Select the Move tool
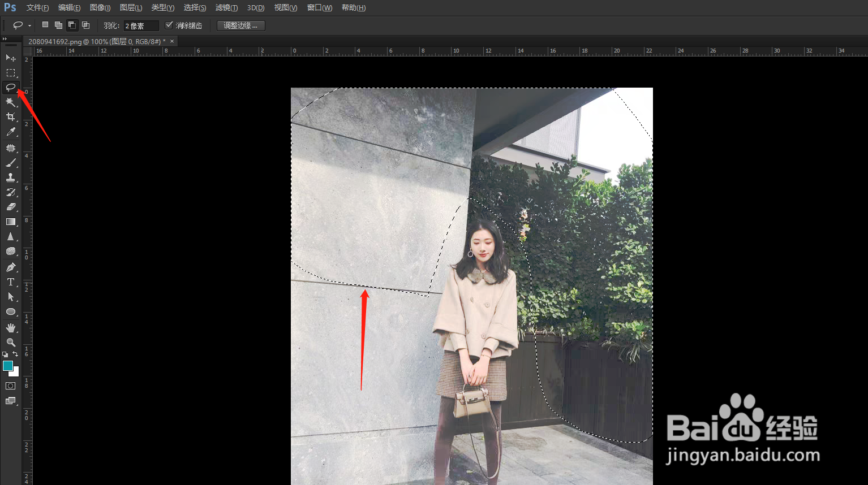The image size is (868, 485). click(10, 58)
